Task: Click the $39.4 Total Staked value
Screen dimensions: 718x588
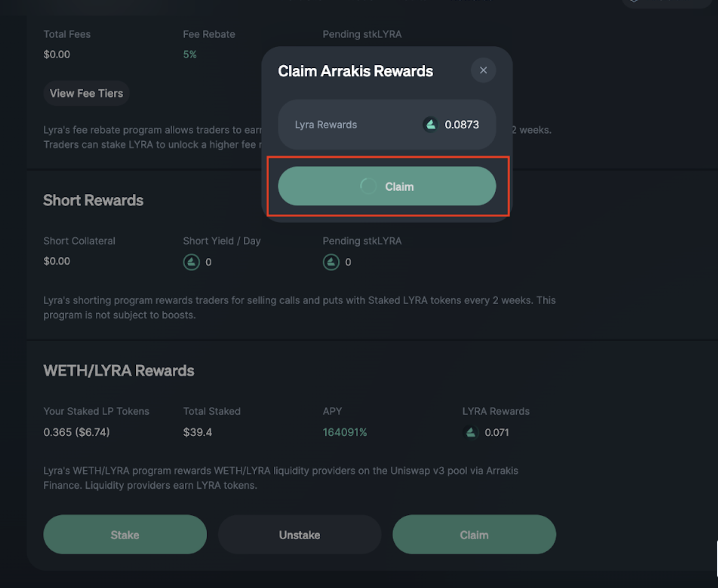Action: tap(197, 432)
